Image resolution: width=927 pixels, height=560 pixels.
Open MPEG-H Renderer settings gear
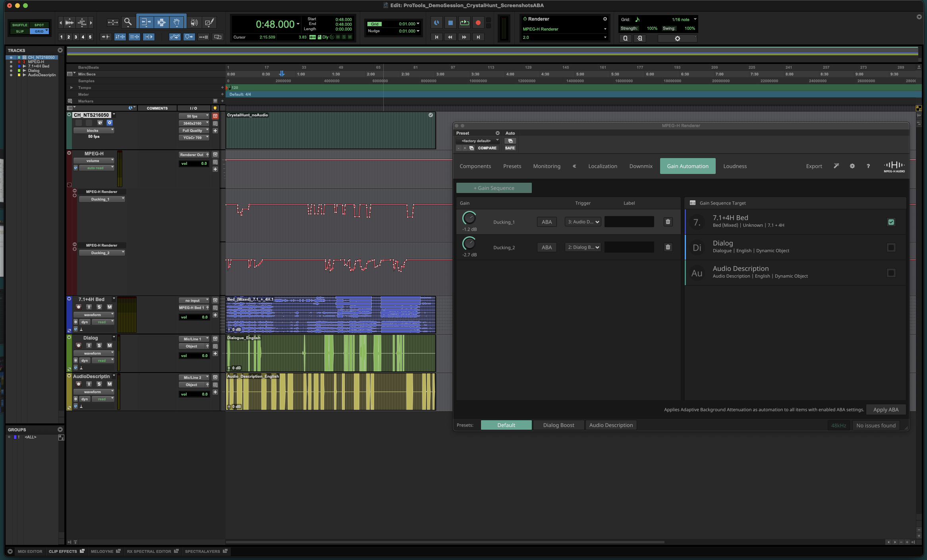point(852,166)
